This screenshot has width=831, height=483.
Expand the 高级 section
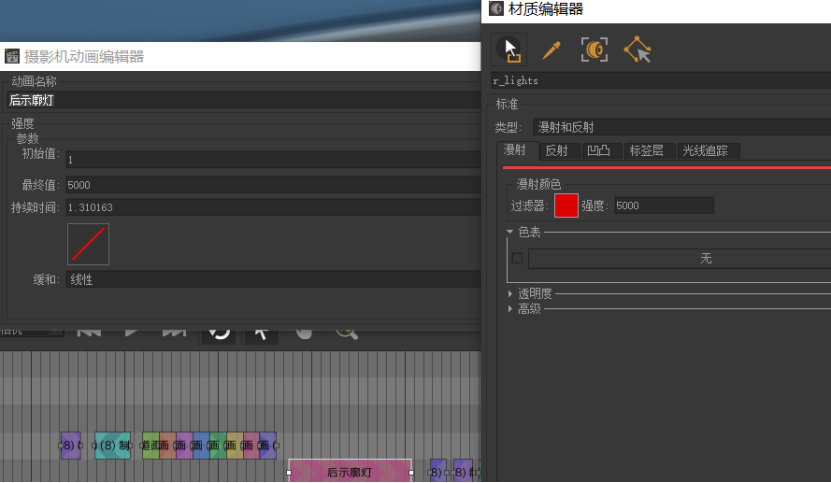[x=510, y=309]
